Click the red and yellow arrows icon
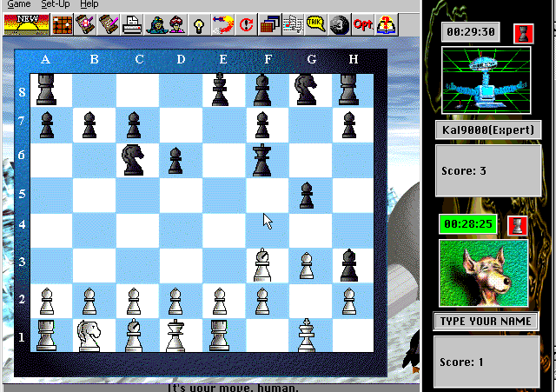The height and width of the screenshot is (392, 556). pyautogui.click(x=222, y=23)
